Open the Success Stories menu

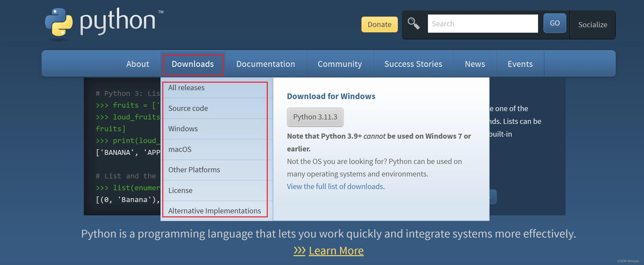(413, 64)
